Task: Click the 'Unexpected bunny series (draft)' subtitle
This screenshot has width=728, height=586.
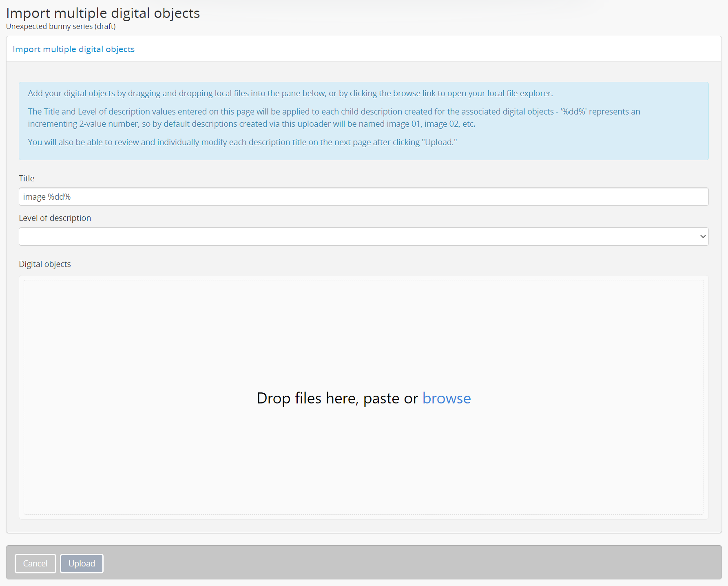Action: click(x=61, y=26)
